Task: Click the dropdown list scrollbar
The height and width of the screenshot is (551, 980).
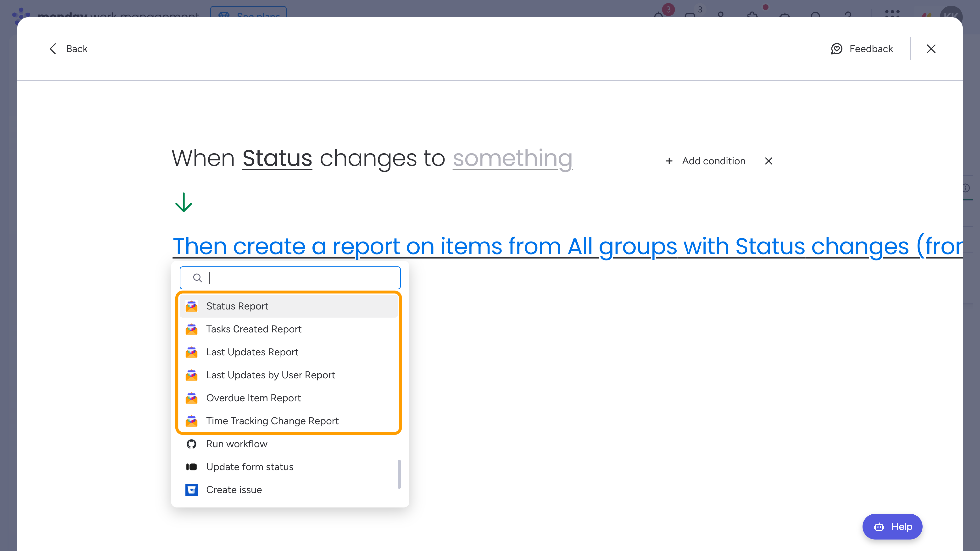Action: (399, 474)
